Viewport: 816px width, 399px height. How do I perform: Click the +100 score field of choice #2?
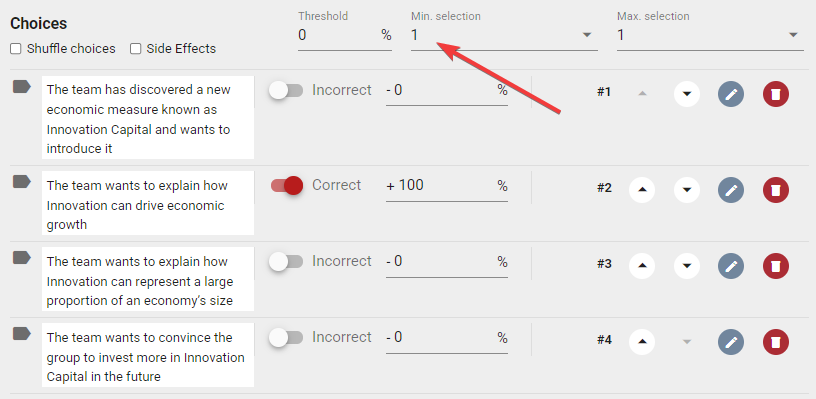[447, 186]
